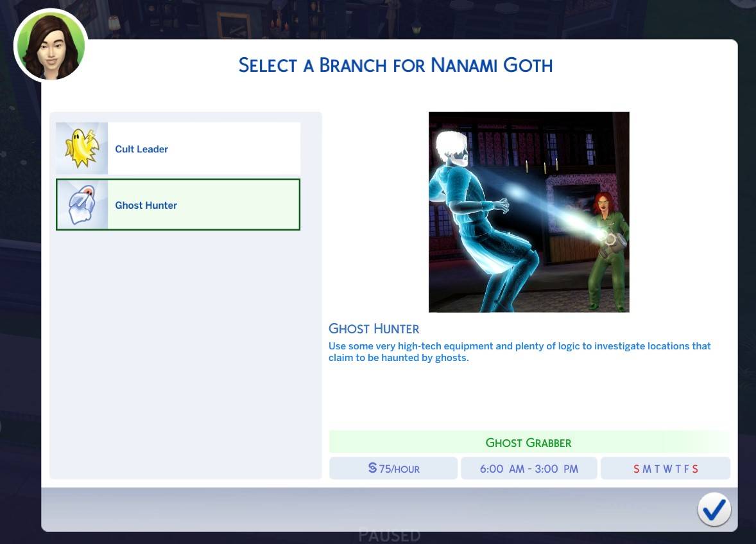The height and width of the screenshot is (544, 756).
Task: Confirm branch choice with the checkmark button
Action: tap(714, 509)
